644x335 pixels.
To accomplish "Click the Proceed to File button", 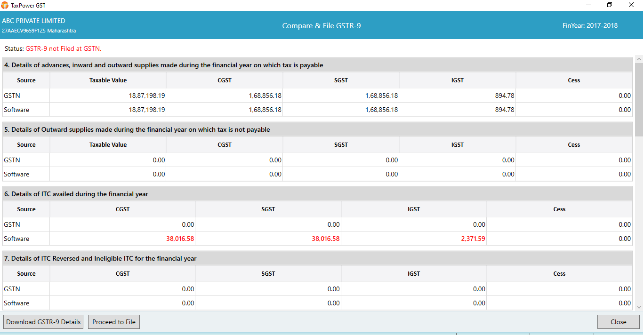I will pyautogui.click(x=114, y=322).
